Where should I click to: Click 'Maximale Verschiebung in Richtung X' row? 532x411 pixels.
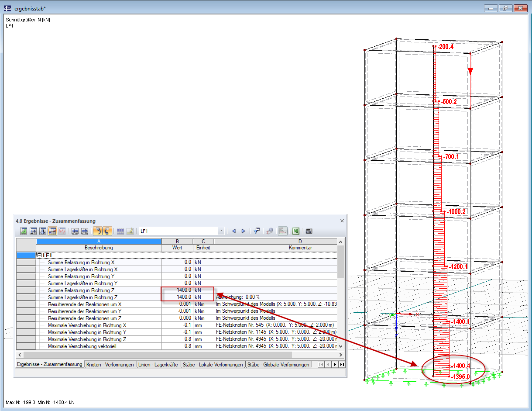176,325
